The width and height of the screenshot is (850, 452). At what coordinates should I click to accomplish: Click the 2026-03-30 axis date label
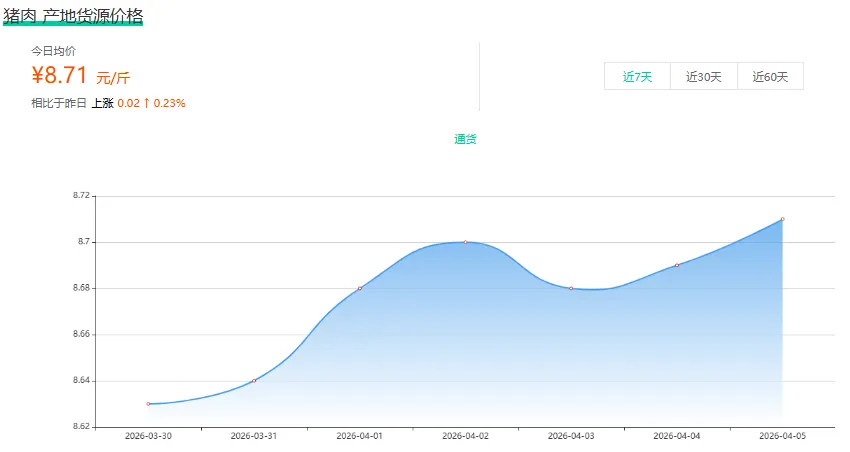point(148,436)
